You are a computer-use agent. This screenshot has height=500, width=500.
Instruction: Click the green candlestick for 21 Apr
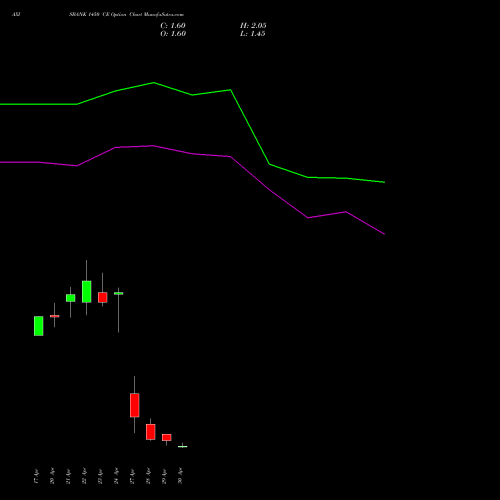[x=71, y=298]
